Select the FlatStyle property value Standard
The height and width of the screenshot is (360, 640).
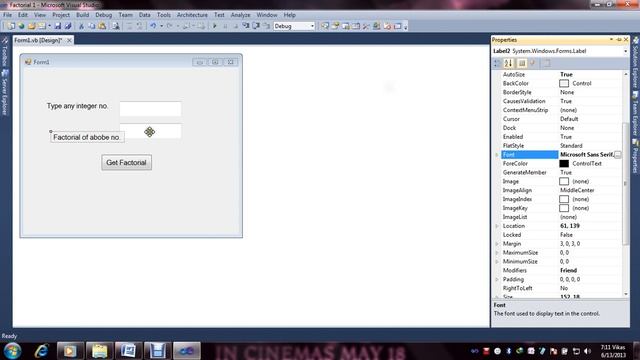click(571, 146)
